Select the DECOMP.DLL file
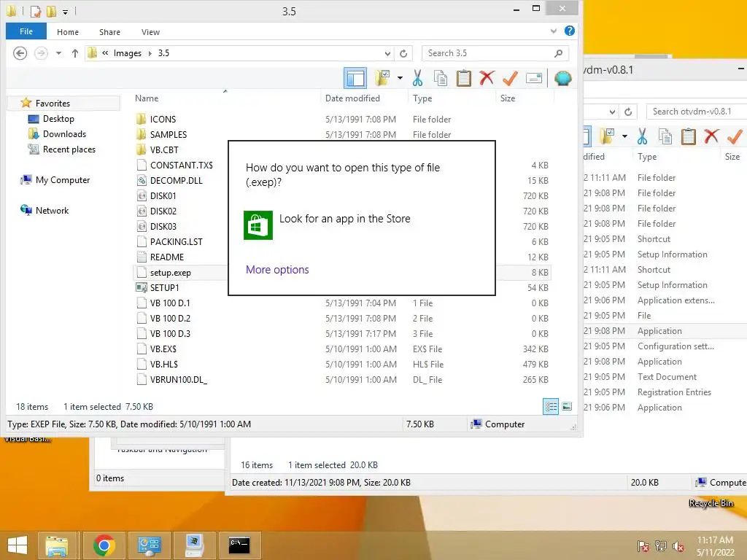This screenshot has height=560, width=747. pos(177,181)
